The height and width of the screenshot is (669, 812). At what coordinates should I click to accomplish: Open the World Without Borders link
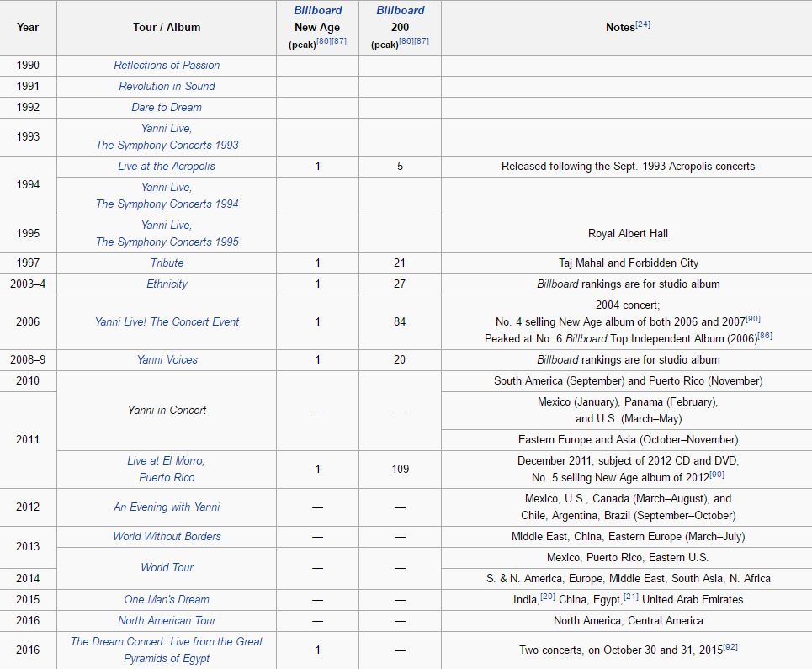coord(167,536)
